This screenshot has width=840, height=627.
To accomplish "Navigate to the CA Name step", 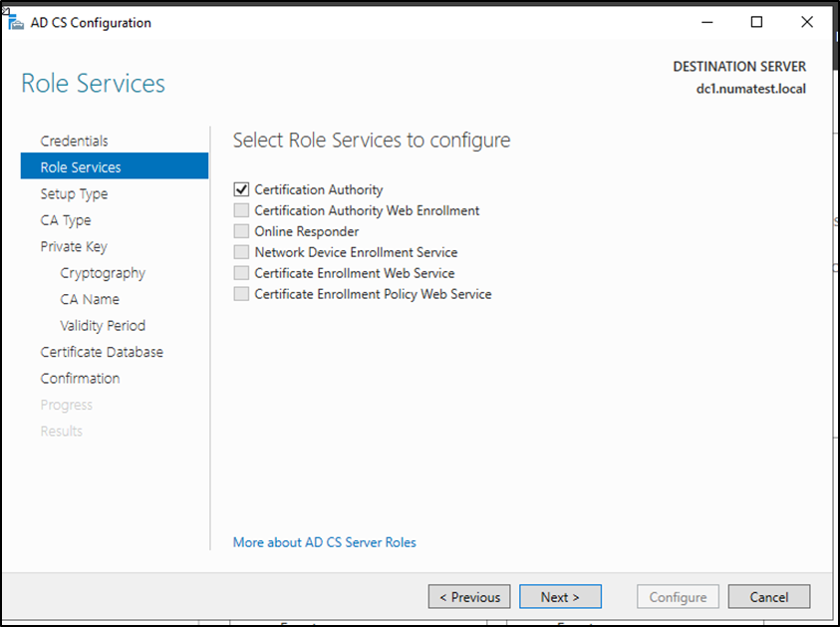I will pos(90,299).
